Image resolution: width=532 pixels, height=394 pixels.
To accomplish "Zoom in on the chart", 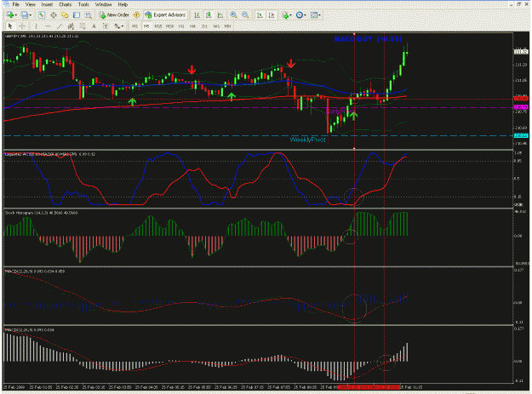I will coord(233,15).
